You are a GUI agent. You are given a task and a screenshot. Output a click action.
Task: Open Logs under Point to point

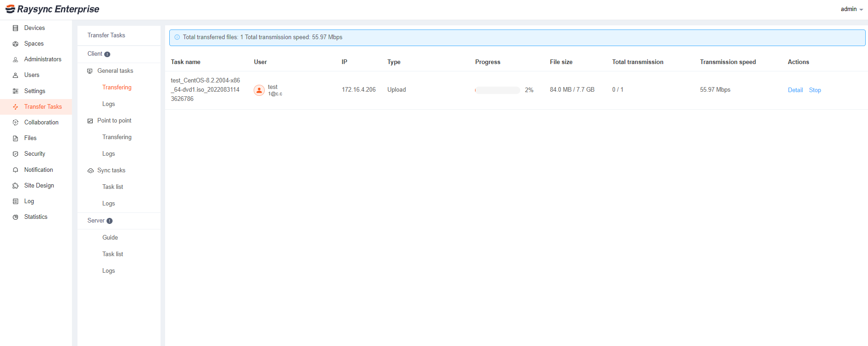(x=108, y=154)
